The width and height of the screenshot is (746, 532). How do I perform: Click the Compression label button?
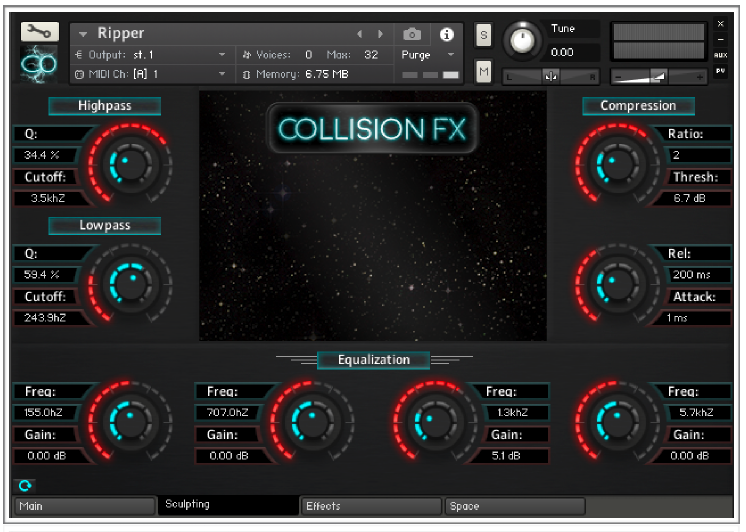point(638,106)
